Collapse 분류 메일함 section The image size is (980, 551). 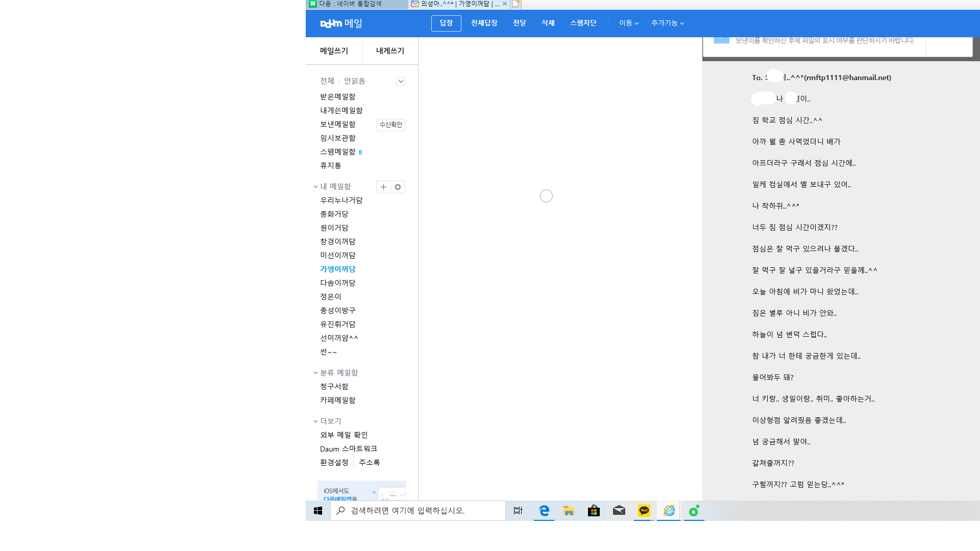pyautogui.click(x=316, y=373)
